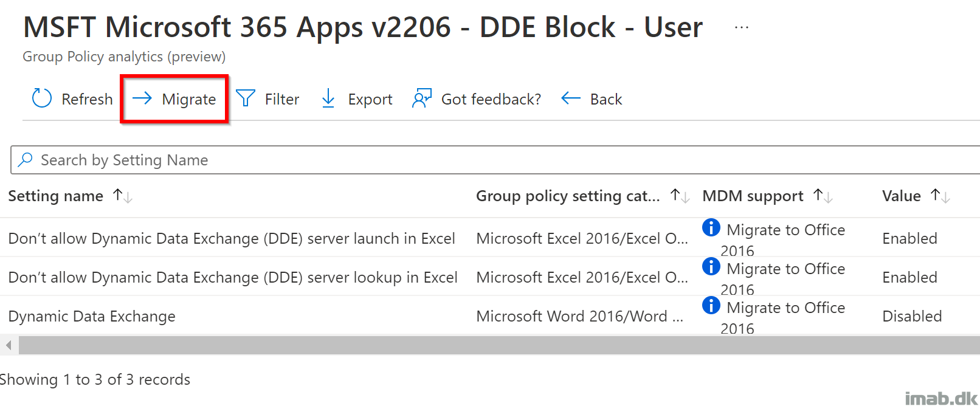Viewport: 980px width, 406px height.
Task: Open the Got feedback? link
Action: coord(477,99)
